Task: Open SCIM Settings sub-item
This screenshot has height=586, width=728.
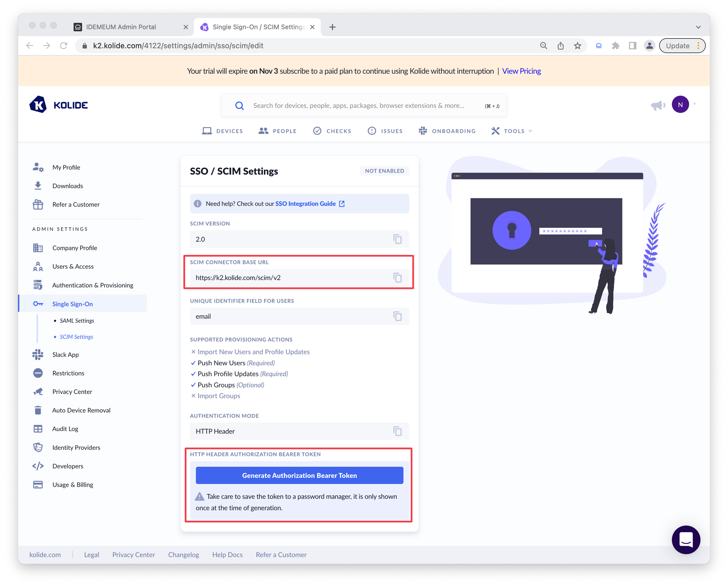Action: (76, 337)
